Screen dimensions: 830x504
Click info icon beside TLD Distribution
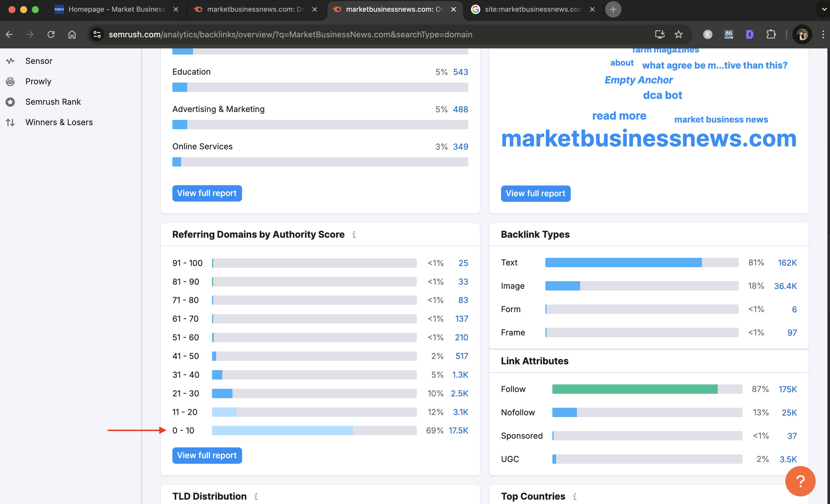(x=256, y=496)
